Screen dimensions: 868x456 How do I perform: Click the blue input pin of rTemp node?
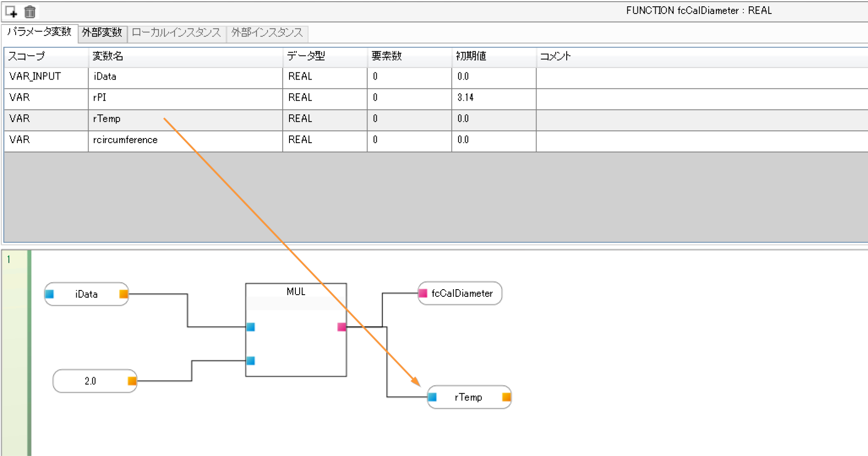(432, 397)
